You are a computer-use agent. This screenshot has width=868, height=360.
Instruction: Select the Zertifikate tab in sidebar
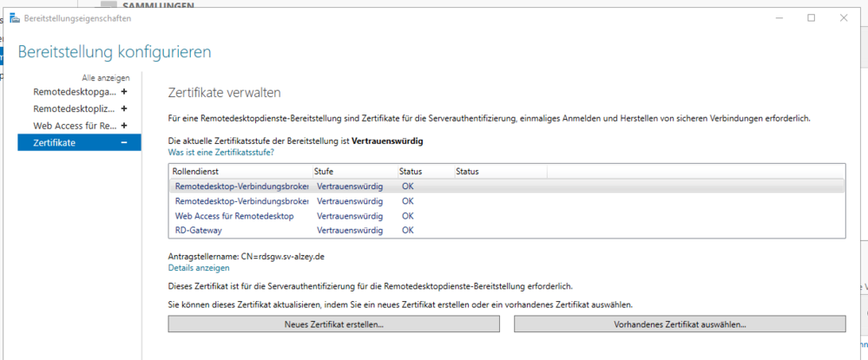tap(54, 143)
